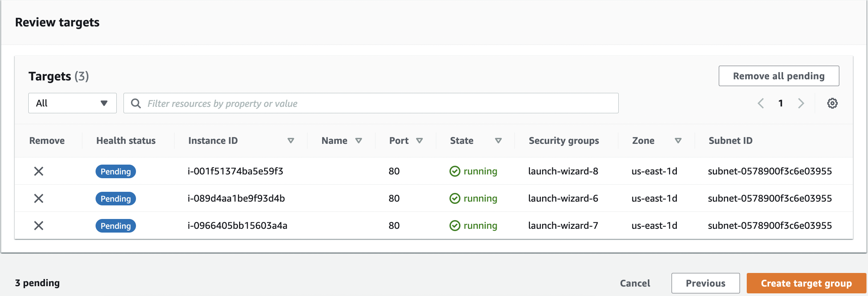Open the All filter dropdown

pos(72,103)
